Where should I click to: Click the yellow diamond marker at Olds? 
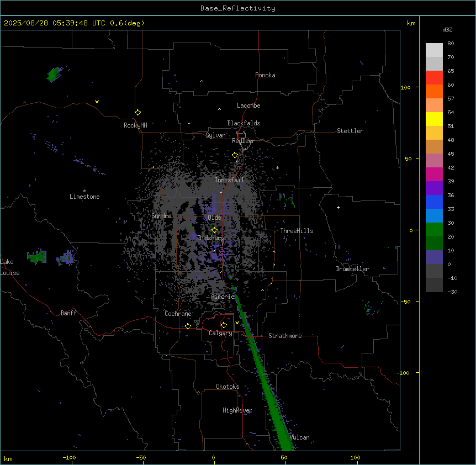pos(214,230)
